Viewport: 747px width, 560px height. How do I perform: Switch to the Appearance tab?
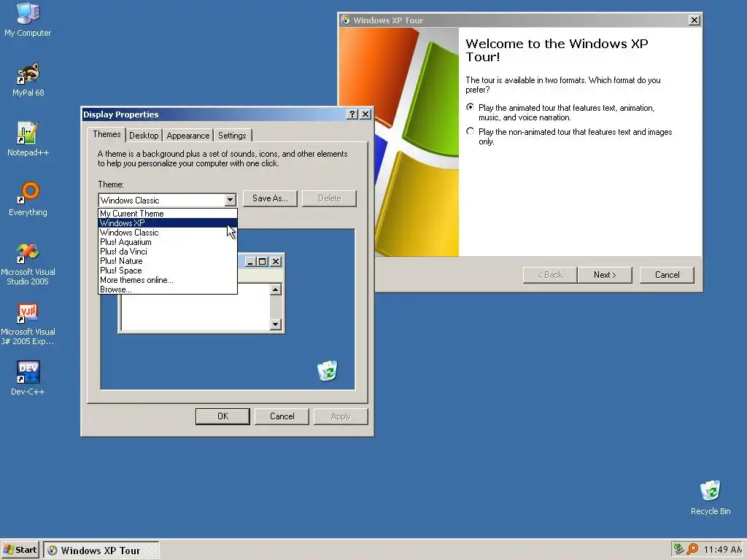[x=188, y=135]
